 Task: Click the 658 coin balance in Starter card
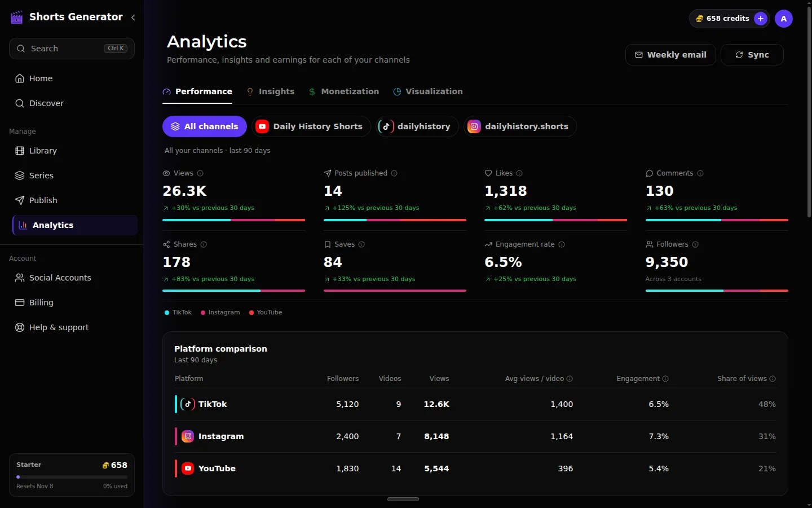coord(114,465)
